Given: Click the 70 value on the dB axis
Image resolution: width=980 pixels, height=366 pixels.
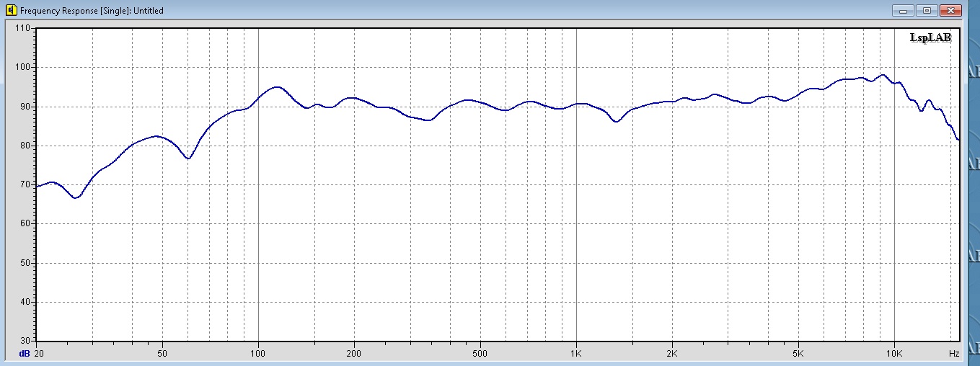Looking at the screenshot, I should click(x=25, y=184).
